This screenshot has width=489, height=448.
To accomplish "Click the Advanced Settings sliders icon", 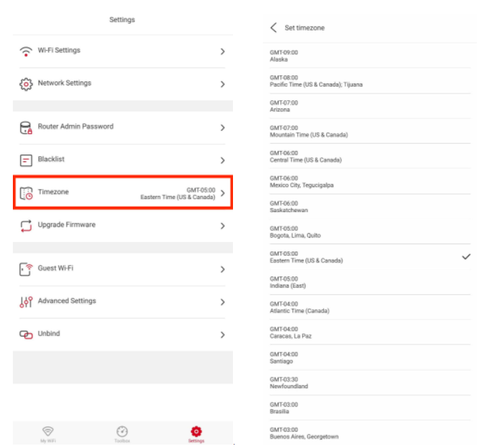I will [26, 302].
